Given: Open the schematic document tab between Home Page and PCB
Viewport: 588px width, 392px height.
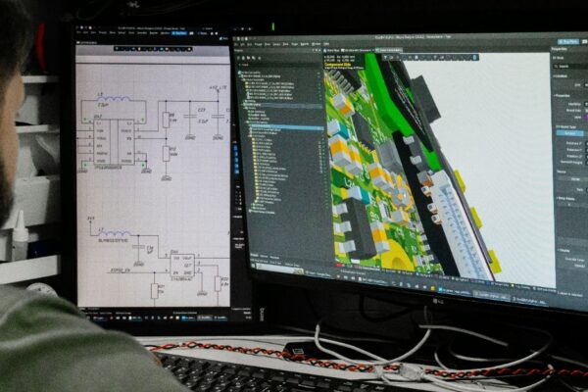Looking at the screenshot, I should [x=358, y=50].
